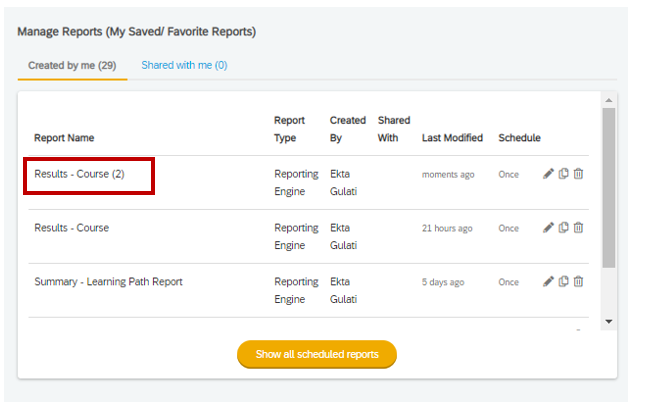The image size is (664, 416).
Task: Click the Last Modified column header
Action: tap(452, 138)
